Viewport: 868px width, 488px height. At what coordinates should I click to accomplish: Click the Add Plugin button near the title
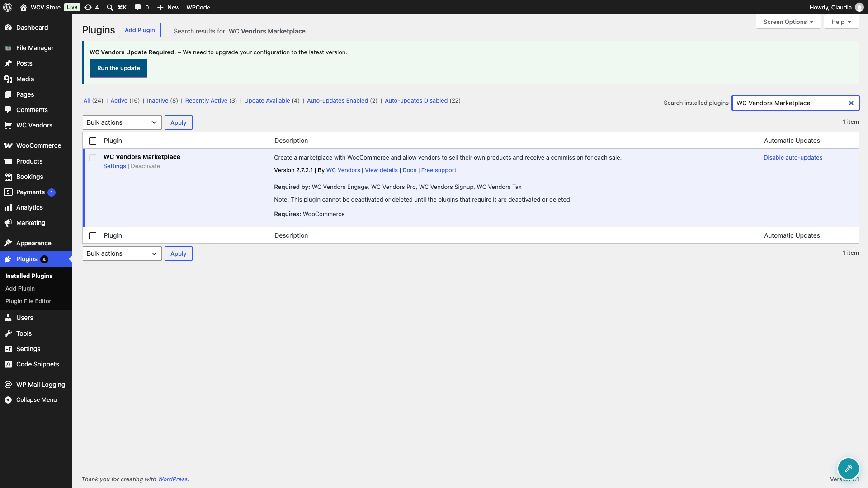tap(140, 30)
